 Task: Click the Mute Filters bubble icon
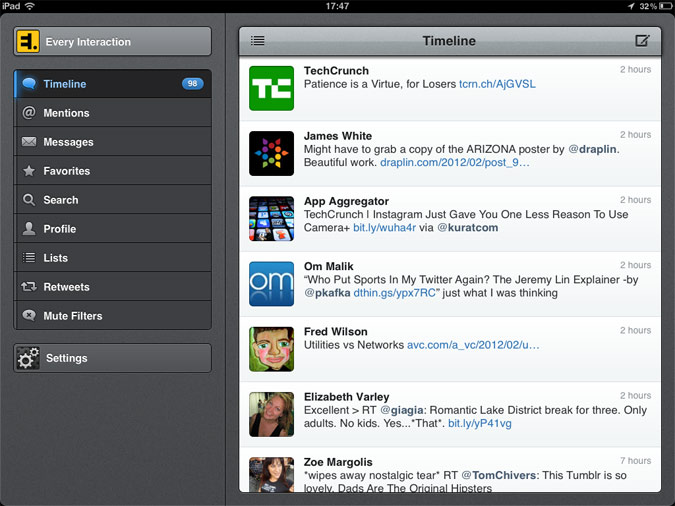[29, 315]
